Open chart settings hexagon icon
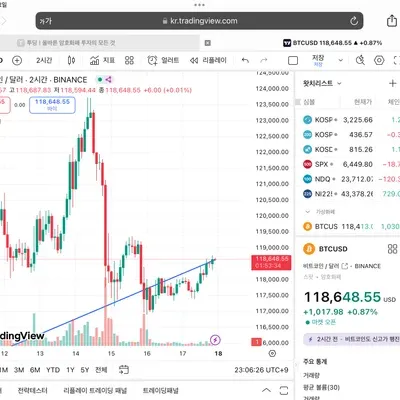This screenshot has width=400, height=400. (379, 60)
